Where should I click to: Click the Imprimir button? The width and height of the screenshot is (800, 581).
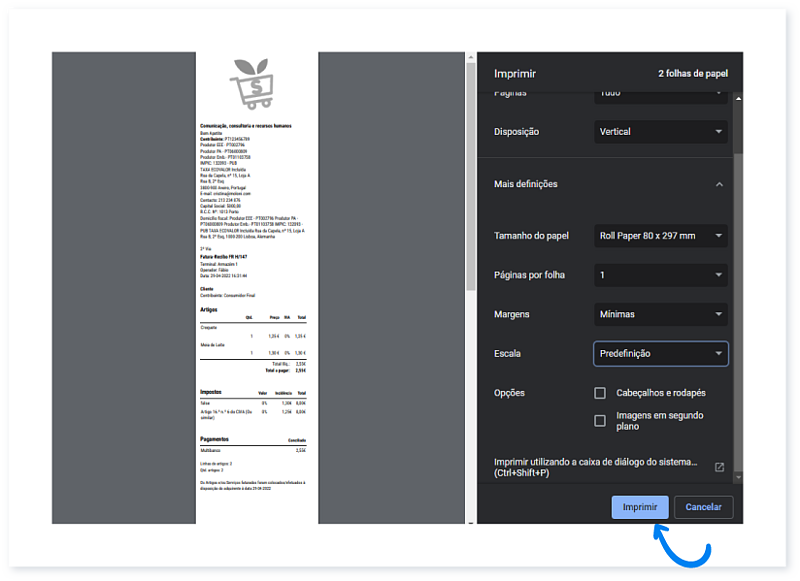click(x=640, y=507)
